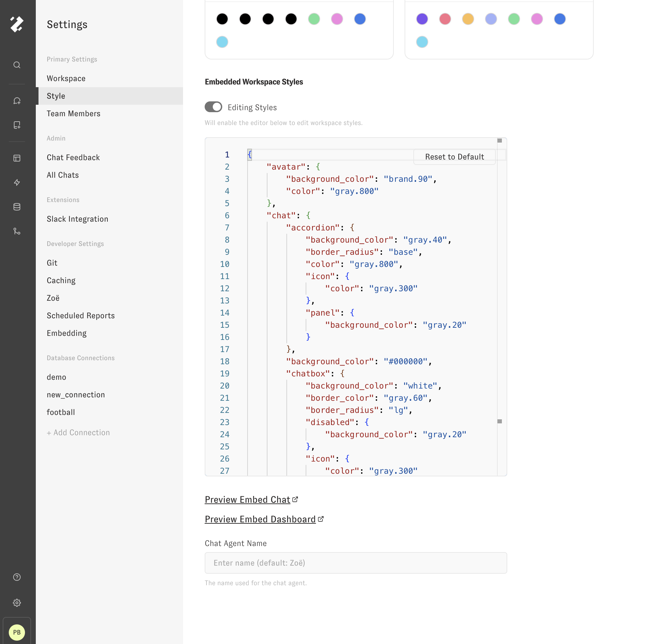The height and width of the screenshot is (644, 666).
Task: Start a new chat via sidebar icon
Action: pos(17,101)
